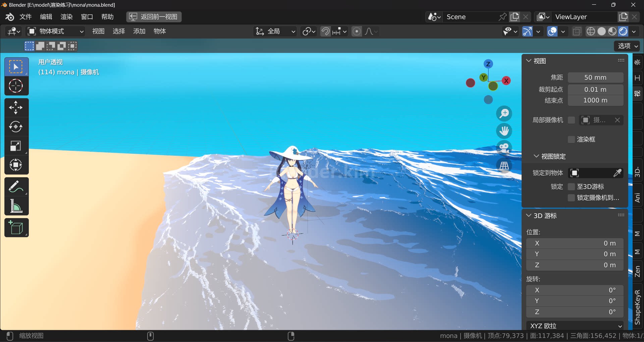This screenshot has width=644, height=342.
Task: Toggle X-ray display button
Action: pyautogui.click(x=577, y=31)
